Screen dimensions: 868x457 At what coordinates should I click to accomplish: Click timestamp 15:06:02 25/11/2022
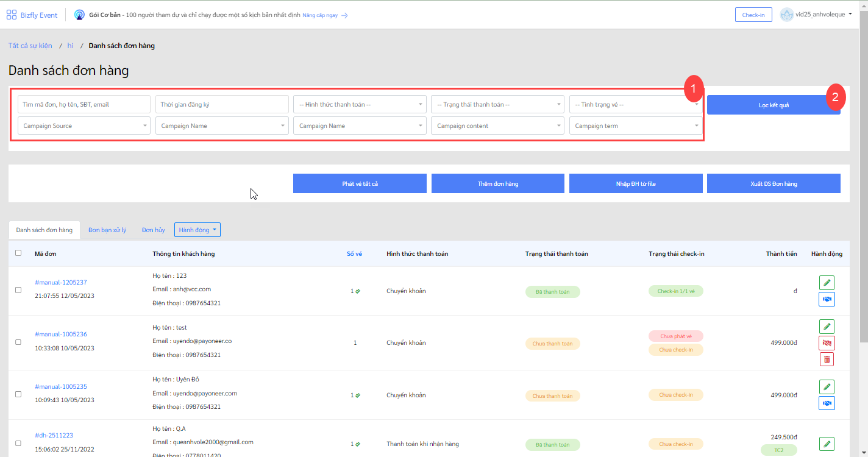coord(65,449)
